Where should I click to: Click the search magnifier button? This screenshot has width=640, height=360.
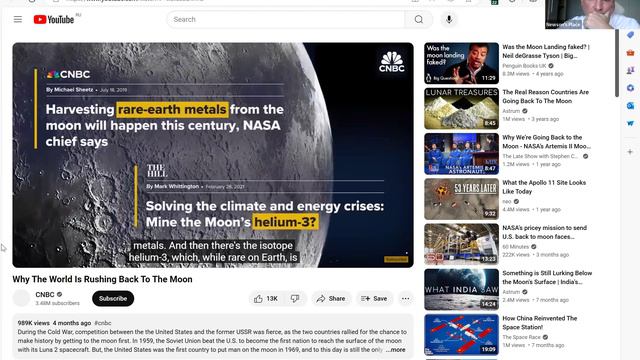[418, 19]
